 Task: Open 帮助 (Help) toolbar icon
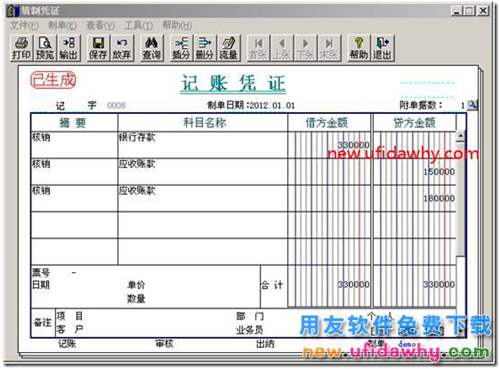tap(358, 48)
